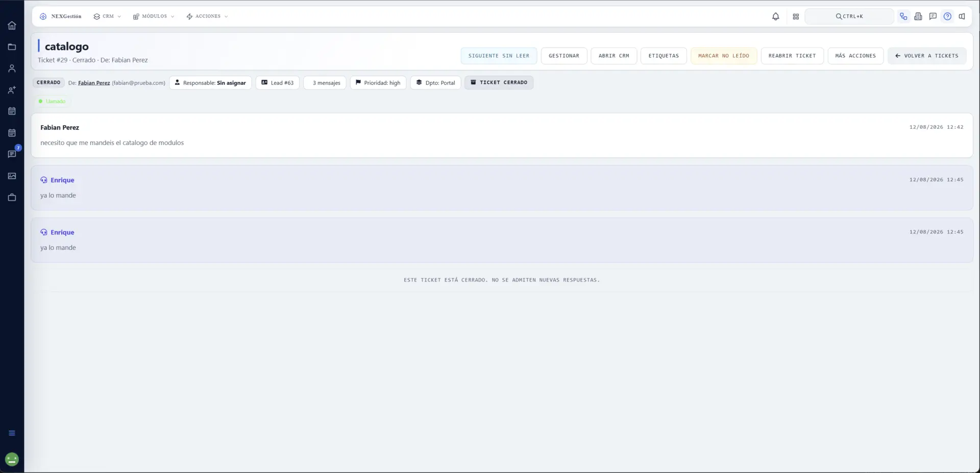Screen dimensions: 980x473
Task: Open the Lead #63 chip
Action: click(278, 83)
